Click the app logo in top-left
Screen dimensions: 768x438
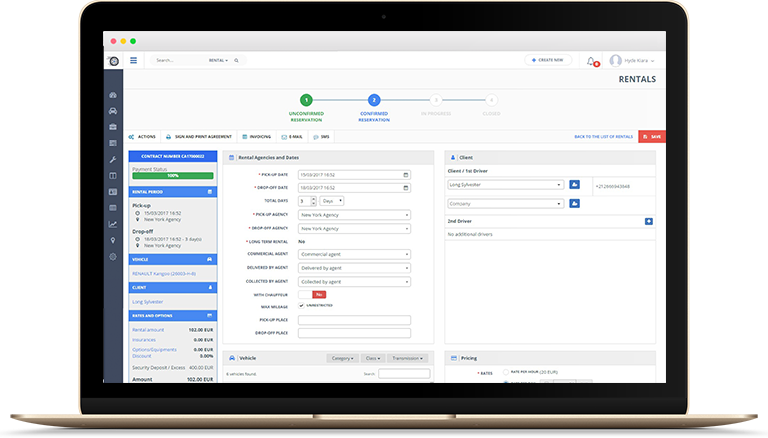click(114, 61)
